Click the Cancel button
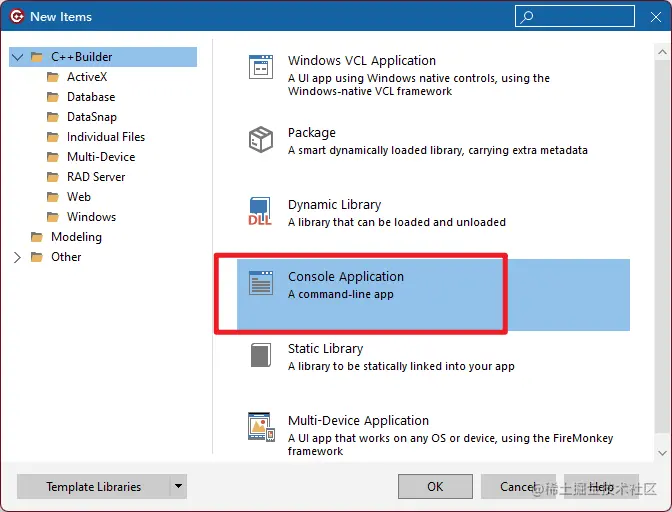Image resolution: width=672 pixels, height=512 pixels. (518, 486)
